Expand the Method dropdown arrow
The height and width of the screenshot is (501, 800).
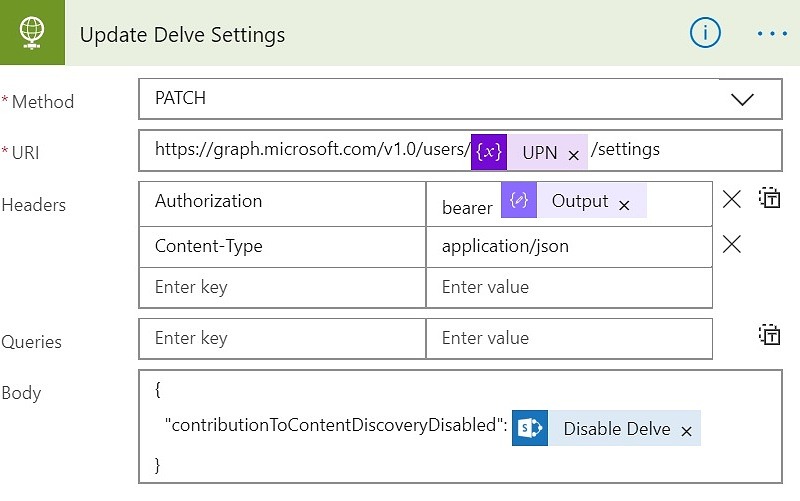point(742,99)
